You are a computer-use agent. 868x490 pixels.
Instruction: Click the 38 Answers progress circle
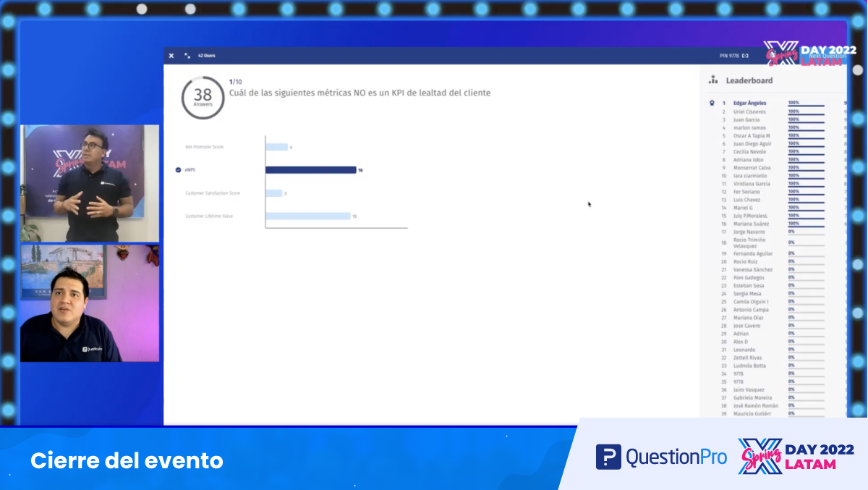[203, 98]
